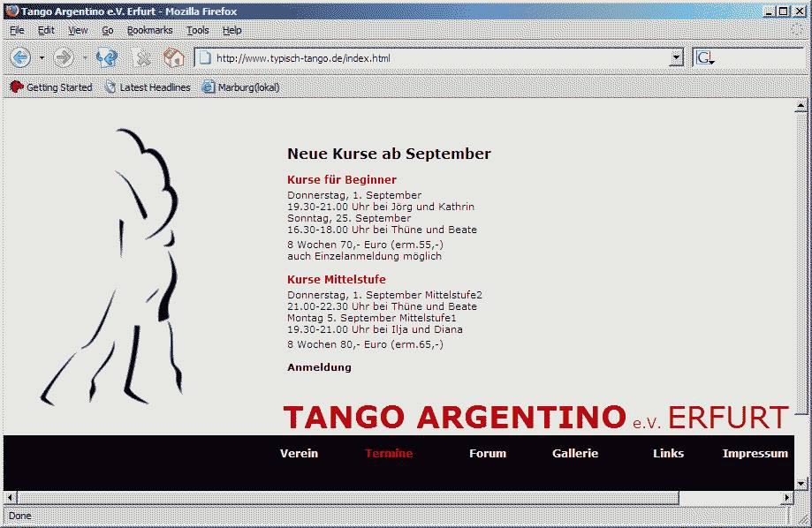Open the View menu

tap(78, 30)
